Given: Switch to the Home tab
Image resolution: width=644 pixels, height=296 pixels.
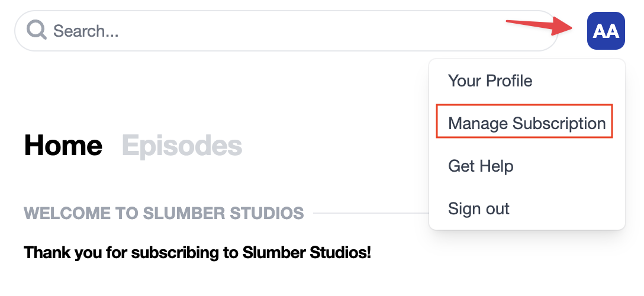Looking at the screenshot, I should point(63,146).
